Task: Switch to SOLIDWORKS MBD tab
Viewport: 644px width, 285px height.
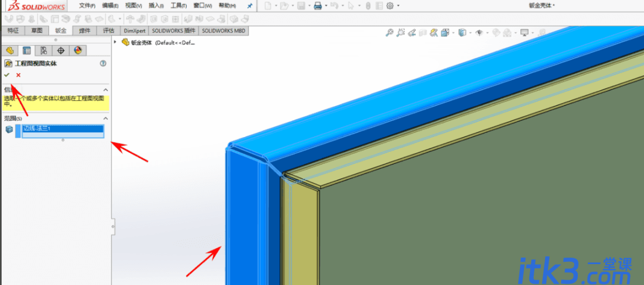Action: 224,31
